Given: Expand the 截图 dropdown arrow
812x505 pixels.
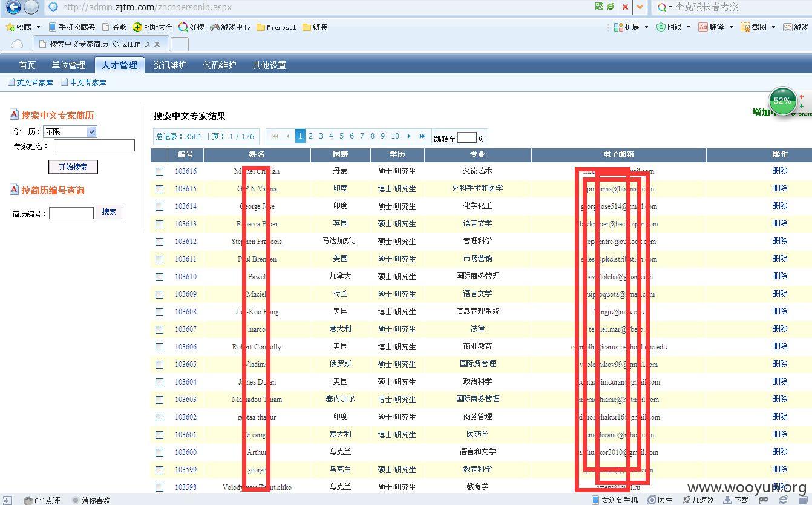Looking at the screenshot, I should coord(773,27).
